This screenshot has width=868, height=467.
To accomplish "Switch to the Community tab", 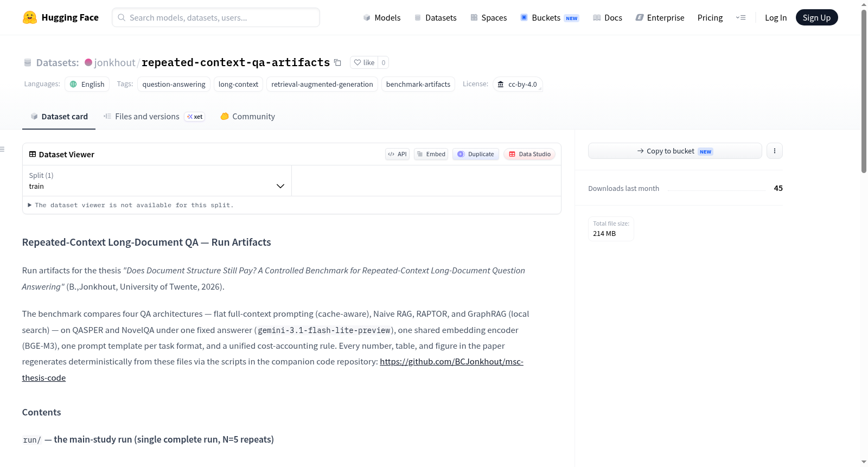I will pyautogui.click(x=247, y=117).
